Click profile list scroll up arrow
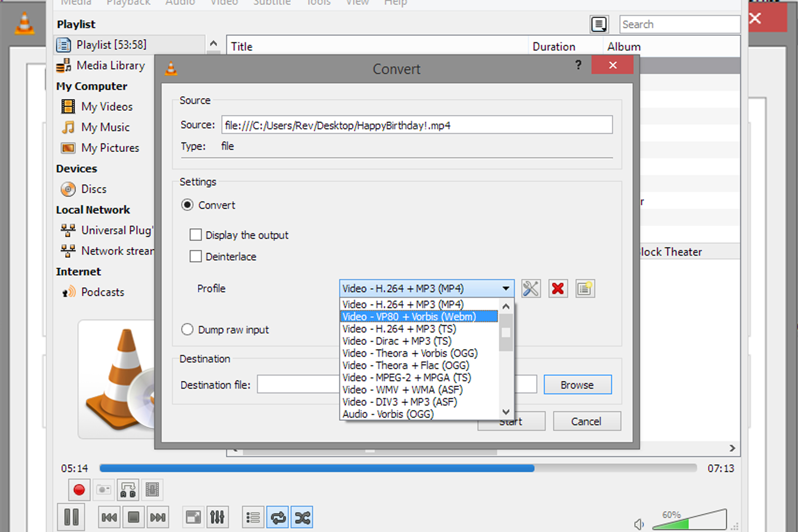The image size is (798, 532). point(506,306)
